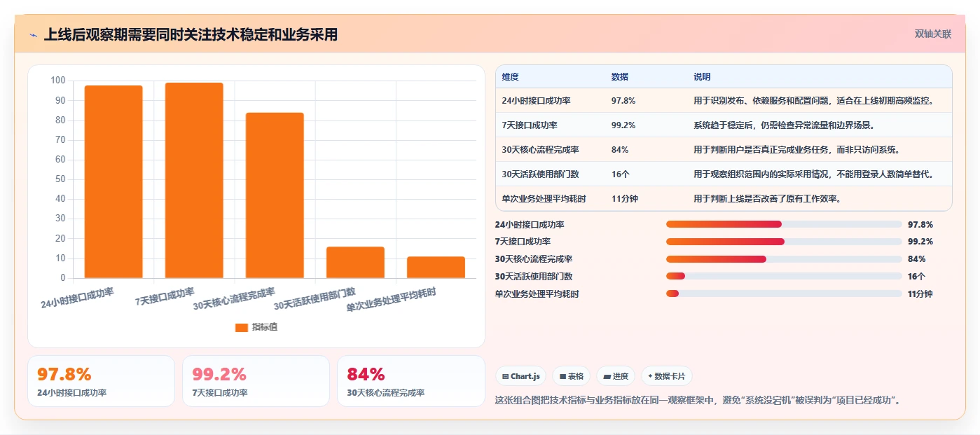Open the 99.2% stat card
This screenshot has width=980, height=435.
coord(256,381)
